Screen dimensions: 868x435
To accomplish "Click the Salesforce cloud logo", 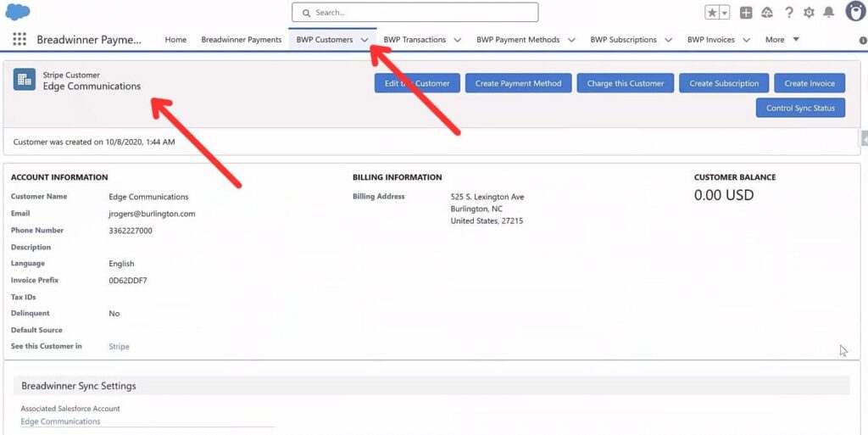I will click(x=18, y=12).
